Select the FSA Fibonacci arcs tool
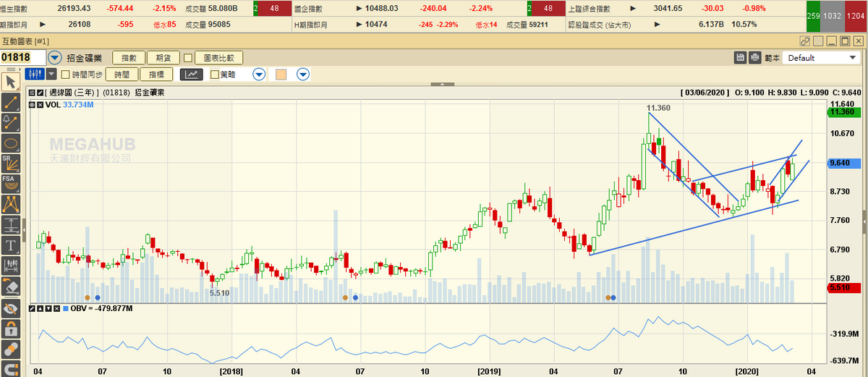The width and height of the screenshot is (868, 377). (x=11, y=182)
